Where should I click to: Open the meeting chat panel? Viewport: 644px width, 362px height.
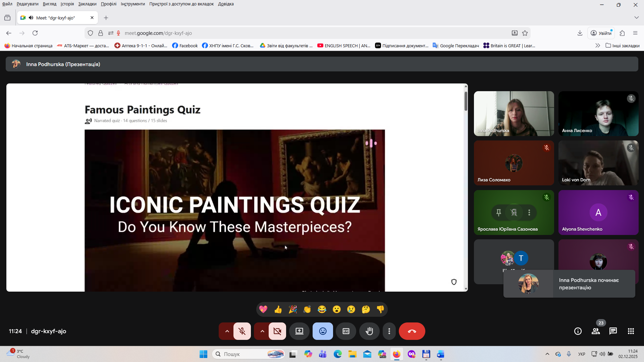pyautogui.click(x=613, y=331)
